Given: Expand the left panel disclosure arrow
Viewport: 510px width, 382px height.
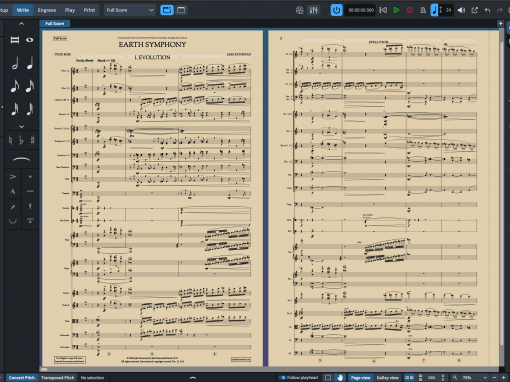Looking at the screenshot, I should click(x=2, y=107).
